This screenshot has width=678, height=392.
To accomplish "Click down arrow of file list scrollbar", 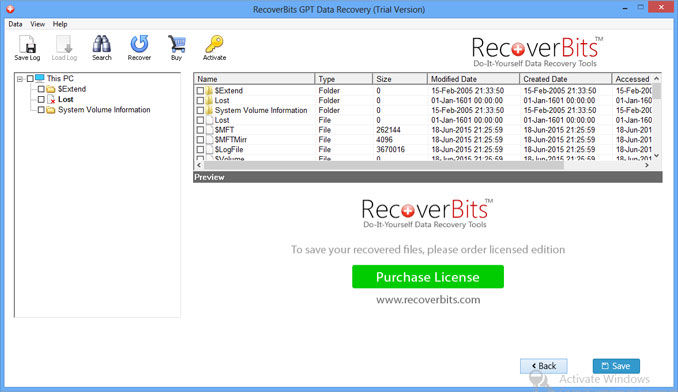I will coord(657,156).
